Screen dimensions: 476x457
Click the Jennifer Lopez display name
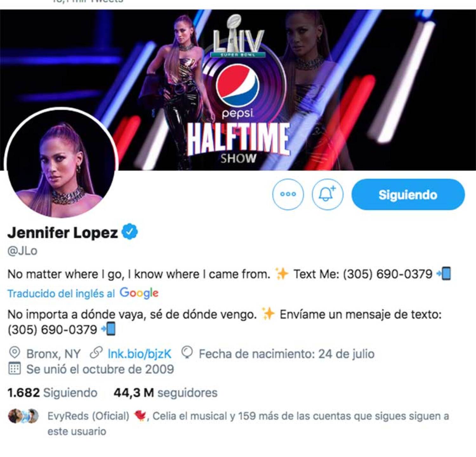tap(63, 232)
